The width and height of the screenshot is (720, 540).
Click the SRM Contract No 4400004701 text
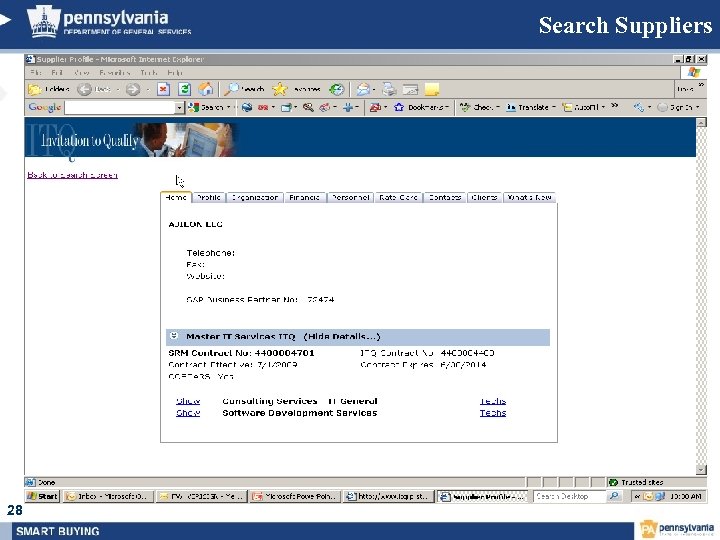click(241, 353)
